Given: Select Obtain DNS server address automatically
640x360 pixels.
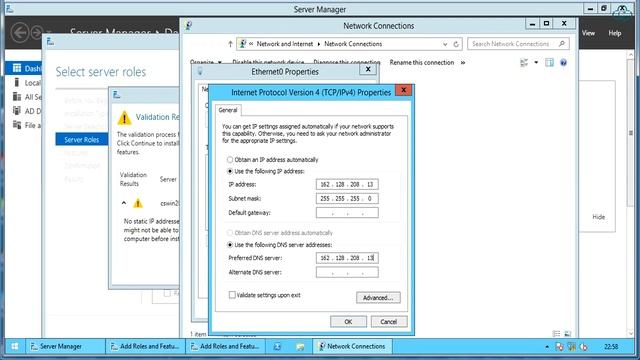Looking at the screenshot, I should pyautogui.click(x=230, y=233).
